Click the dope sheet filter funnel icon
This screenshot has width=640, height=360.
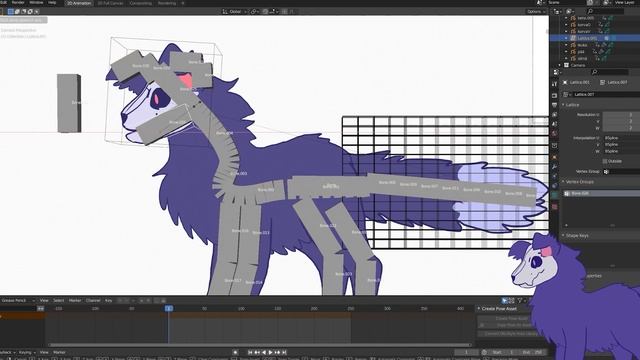[x=520, y=301]
